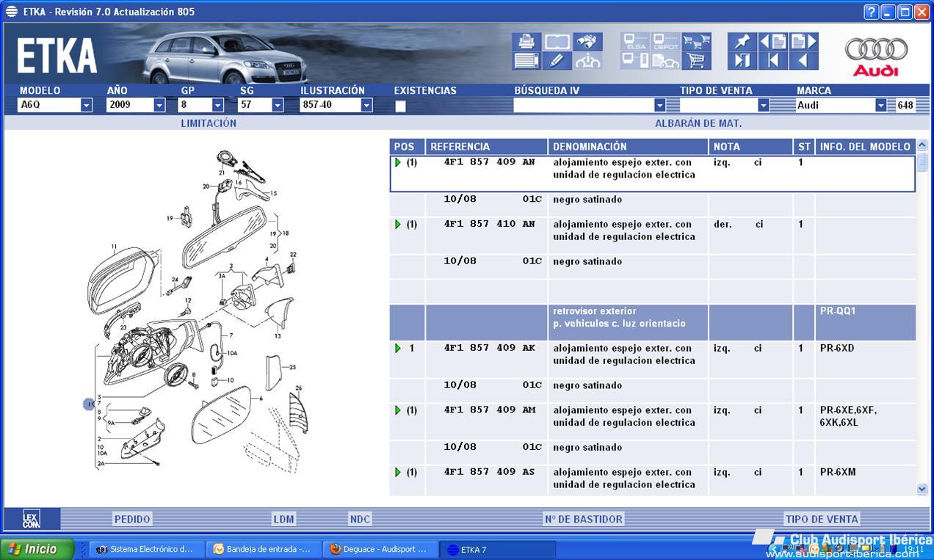This screenshot has height=560, width=934.
Task: Click the INFO. DEL MODELO column header
Action: [x=866, y=147]
